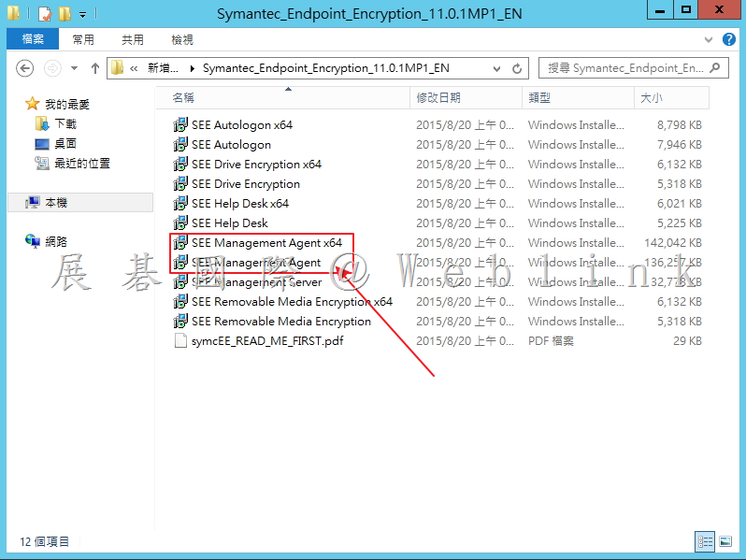Click the Properties icon in title bar
The height and width of the screenshot is (560, 746).
[44, 14]
